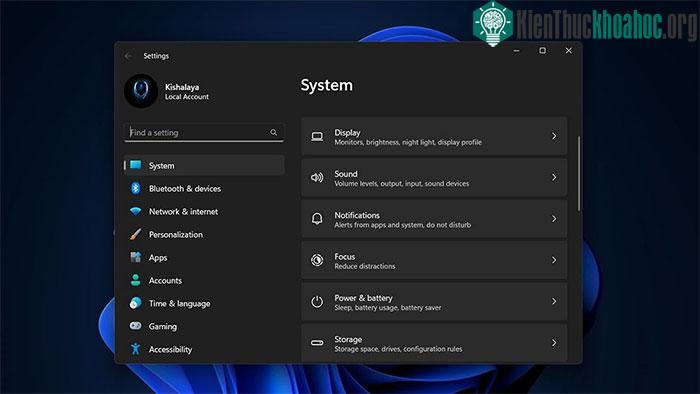Select the Accessibility label in the sidebar
700x394 pixels.
click(171, 349)
